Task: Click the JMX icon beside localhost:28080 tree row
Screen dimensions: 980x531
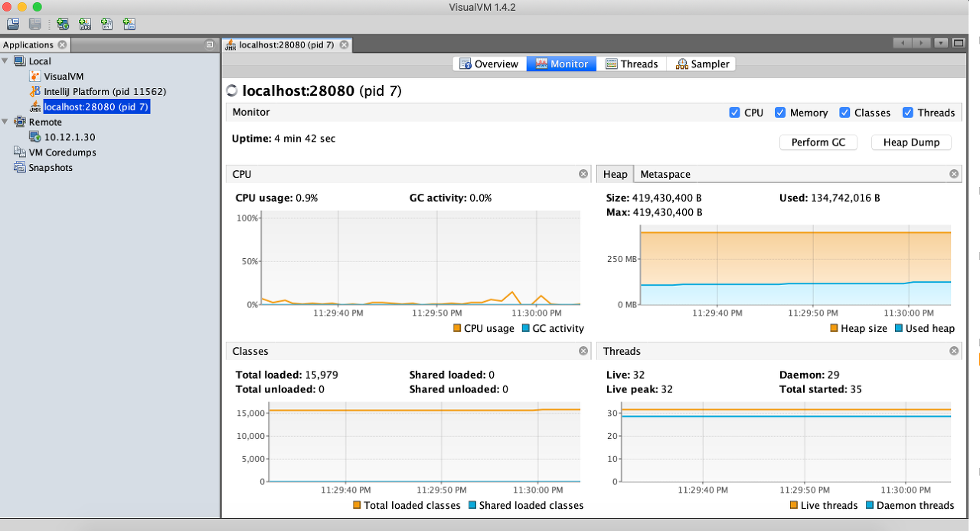Action: tap(35, 107)
